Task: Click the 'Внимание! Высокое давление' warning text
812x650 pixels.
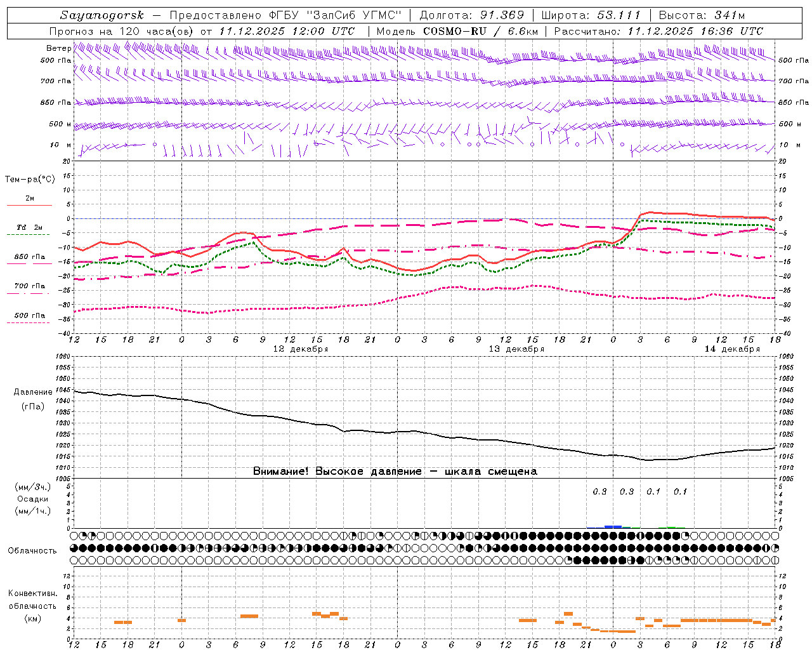Action: (x=337, y=472)
